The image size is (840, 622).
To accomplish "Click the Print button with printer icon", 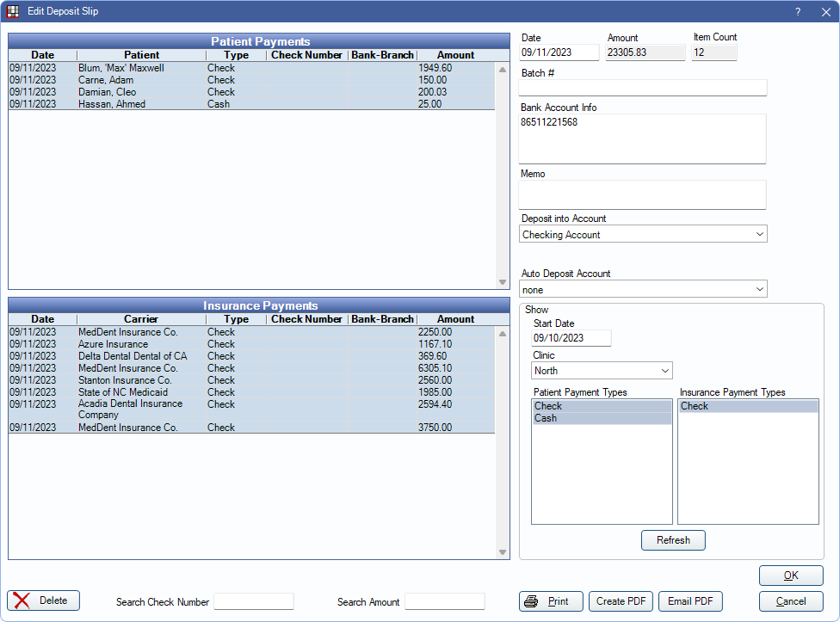I will (551, 601).
